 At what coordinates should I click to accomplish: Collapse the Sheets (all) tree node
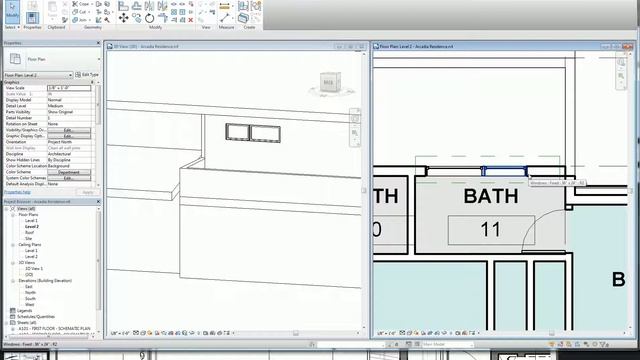pyautogui.click(x=7, y=323)
